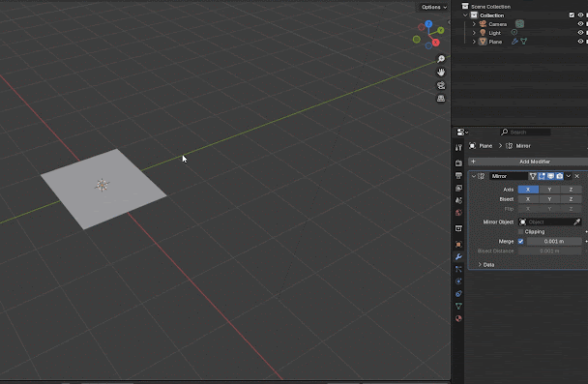
Task: Toggle Mirror Axis X button
Action: click(x=528, y=190)
